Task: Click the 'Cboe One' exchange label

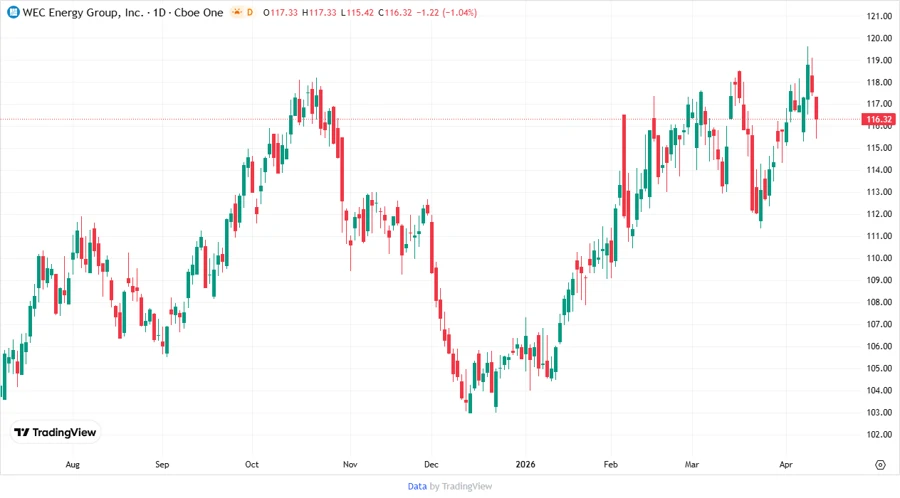Action: 199,12
